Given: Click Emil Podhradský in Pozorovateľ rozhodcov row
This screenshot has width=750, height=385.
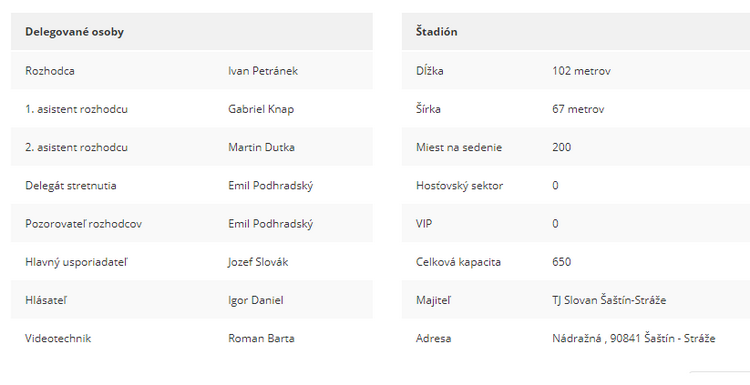Looking at the screenshot, I should (270, 224).
